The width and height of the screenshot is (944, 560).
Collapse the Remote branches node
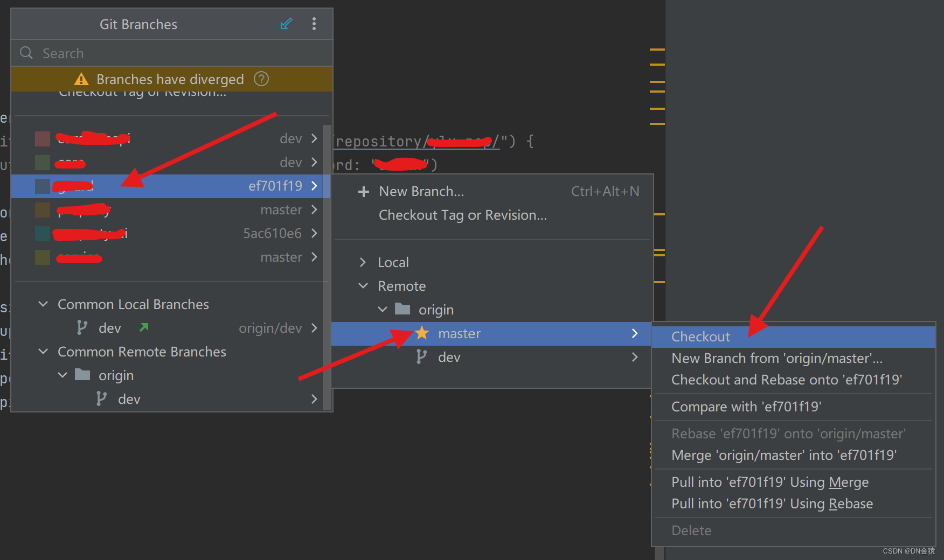pos(363,286)
